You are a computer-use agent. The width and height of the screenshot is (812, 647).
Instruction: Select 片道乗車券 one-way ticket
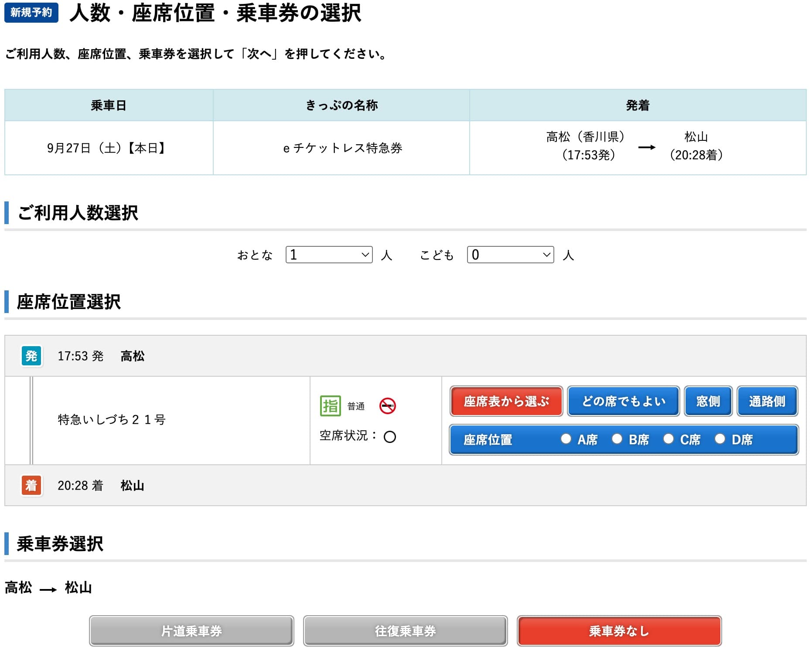(x=191, y=631)
